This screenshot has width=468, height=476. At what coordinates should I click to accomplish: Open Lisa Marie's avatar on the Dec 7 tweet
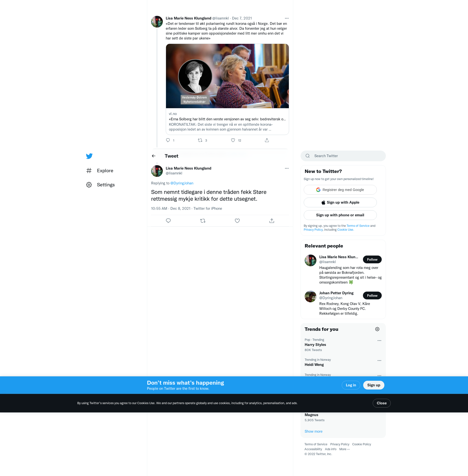157,22
